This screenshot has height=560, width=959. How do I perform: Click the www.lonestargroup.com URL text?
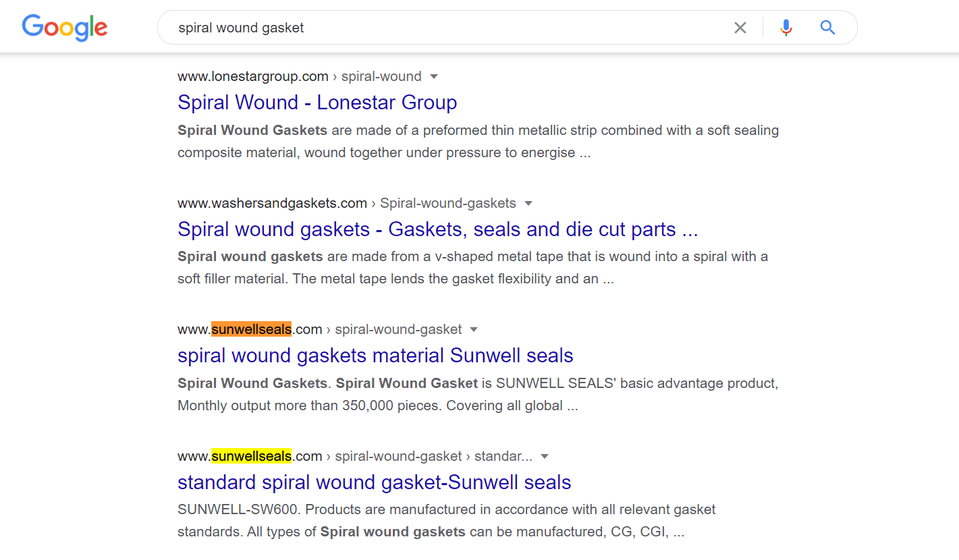click(x=253, y=76)
